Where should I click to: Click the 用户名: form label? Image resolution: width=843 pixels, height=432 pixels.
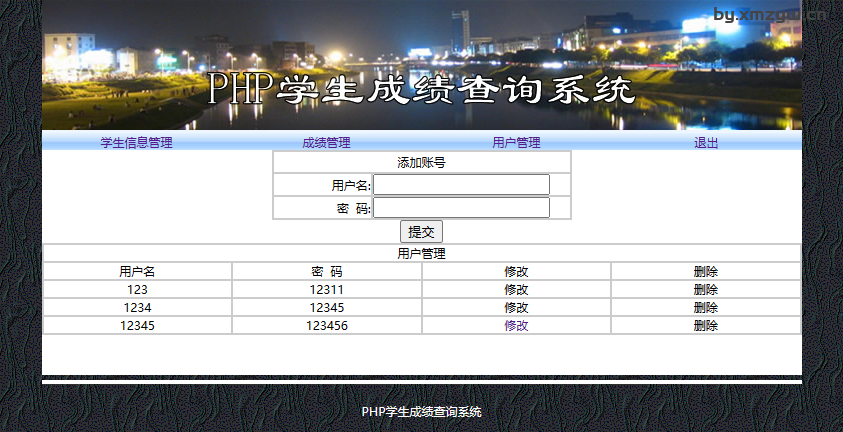(351, 185)
